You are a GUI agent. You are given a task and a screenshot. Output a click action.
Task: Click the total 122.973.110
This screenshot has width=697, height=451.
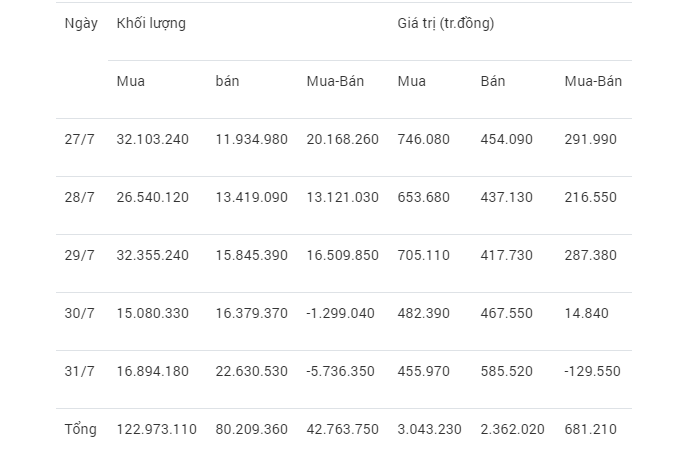(x=156, y=429)
